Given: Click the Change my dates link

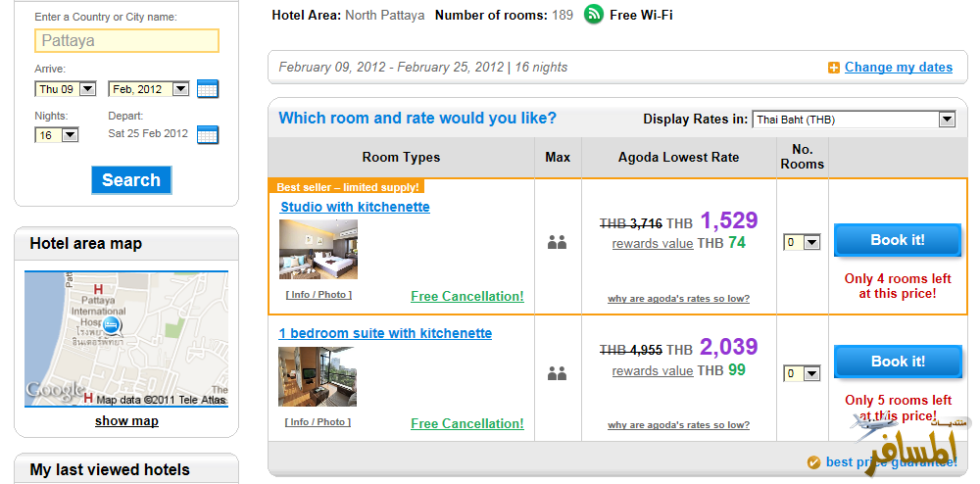Looking at the screenshot, I should tap(899, 68).
